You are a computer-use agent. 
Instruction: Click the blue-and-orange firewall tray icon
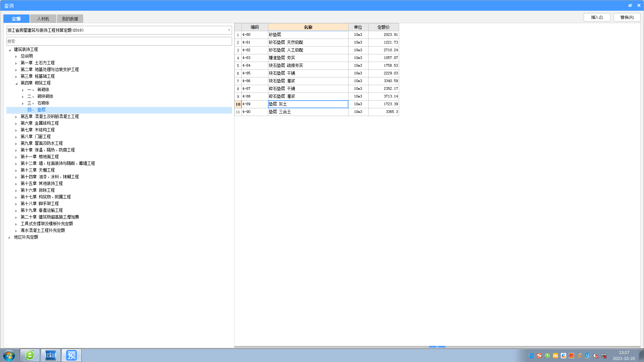coord(563,356)
